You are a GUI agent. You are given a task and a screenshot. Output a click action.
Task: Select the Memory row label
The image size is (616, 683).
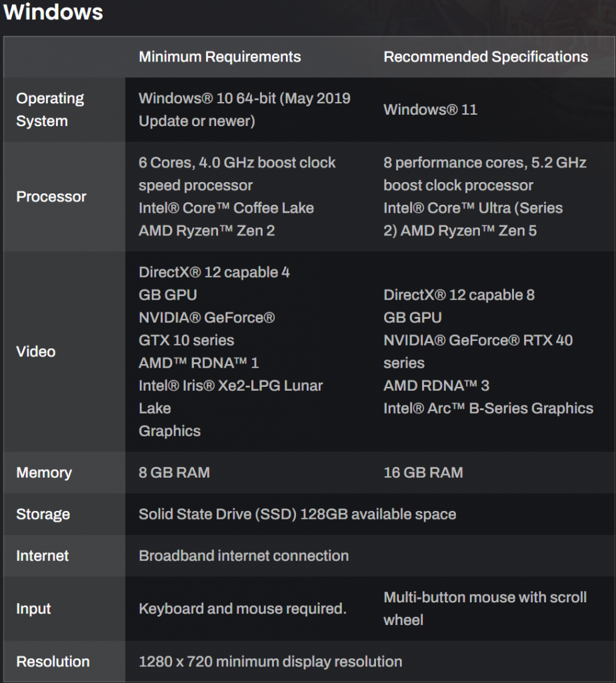[44, 473]
